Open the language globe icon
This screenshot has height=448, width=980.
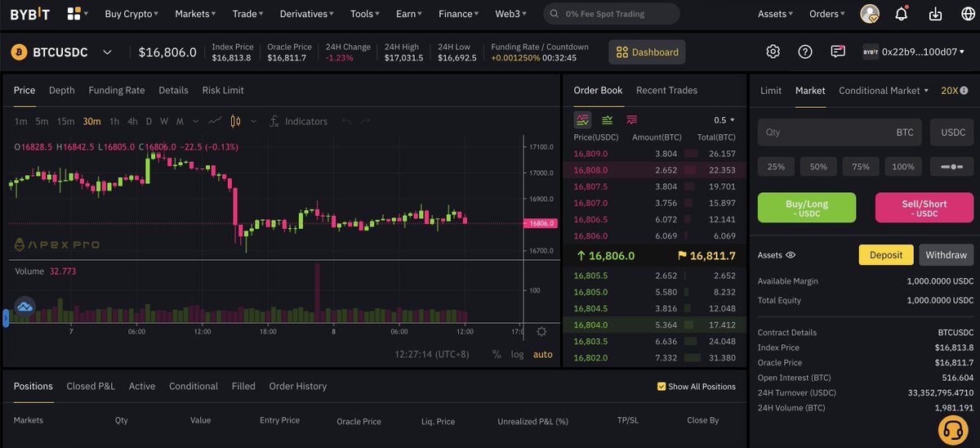click(x=968, y=14)
